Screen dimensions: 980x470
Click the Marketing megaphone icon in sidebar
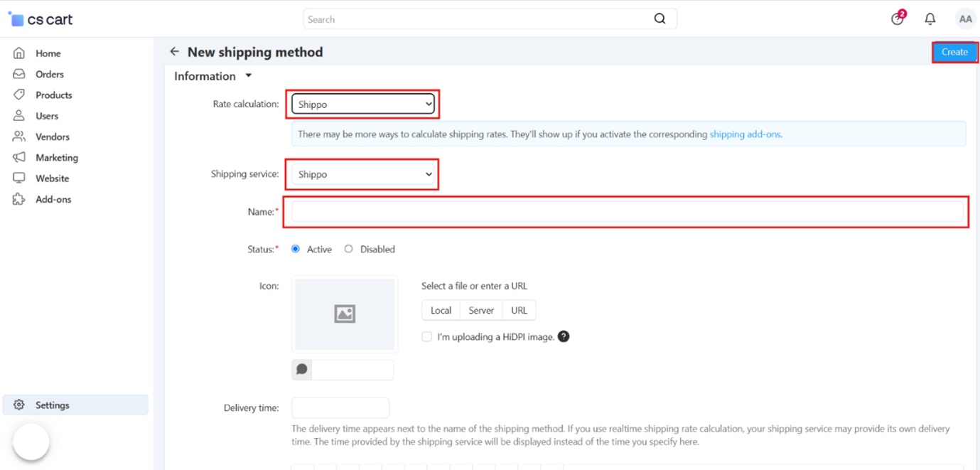coord(19,157)
